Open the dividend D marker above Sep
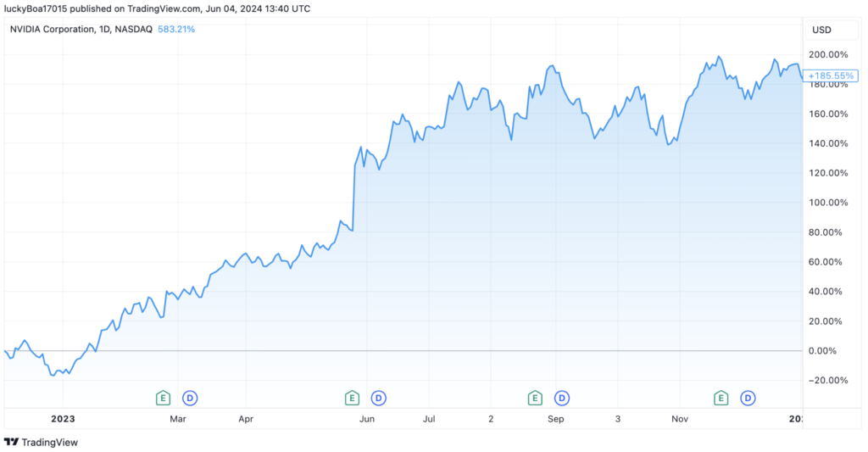Screen dimensions: 868x452 pos(561,397)
